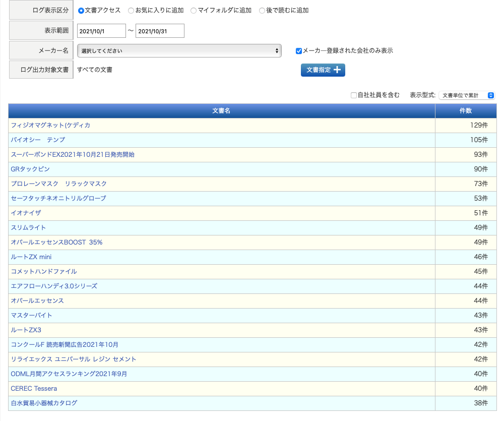Click the 90件 count cell
504x421 pixels.
466,169
